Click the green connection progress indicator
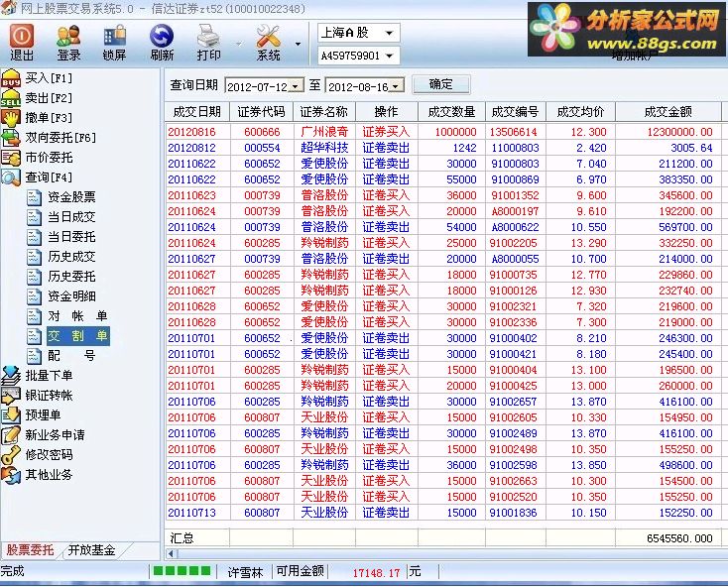728x587 pixels. tap(182, 571)
